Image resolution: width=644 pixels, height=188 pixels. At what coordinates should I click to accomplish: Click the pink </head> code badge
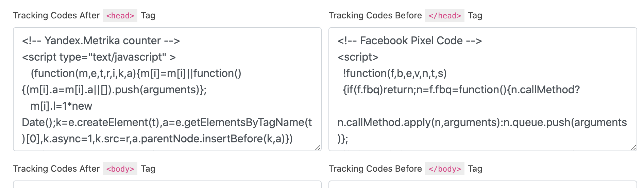444,15
